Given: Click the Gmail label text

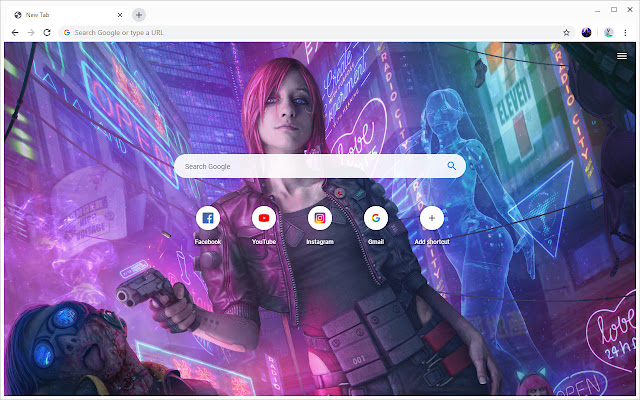Looking at the screenshot, I should click(376, 242).
